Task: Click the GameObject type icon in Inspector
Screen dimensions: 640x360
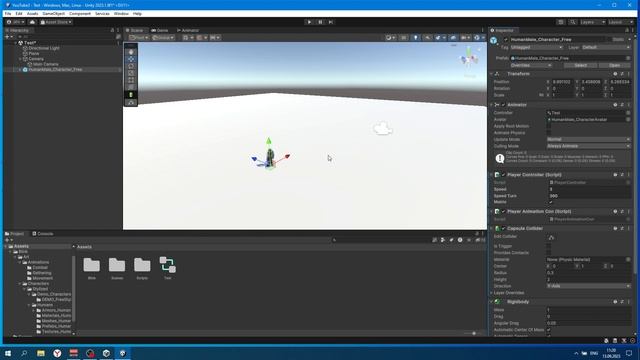Action: [x=494, y=40]
